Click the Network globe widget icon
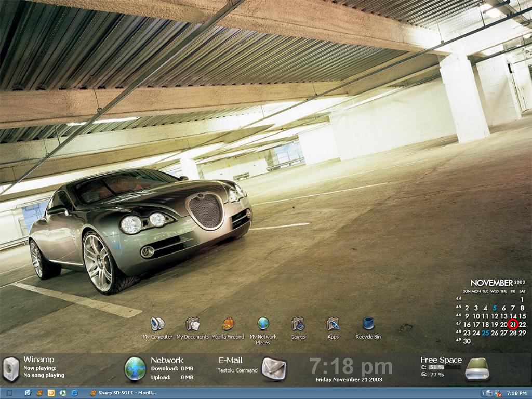Viewport: 532px width, 399px height. pos(135,368)
